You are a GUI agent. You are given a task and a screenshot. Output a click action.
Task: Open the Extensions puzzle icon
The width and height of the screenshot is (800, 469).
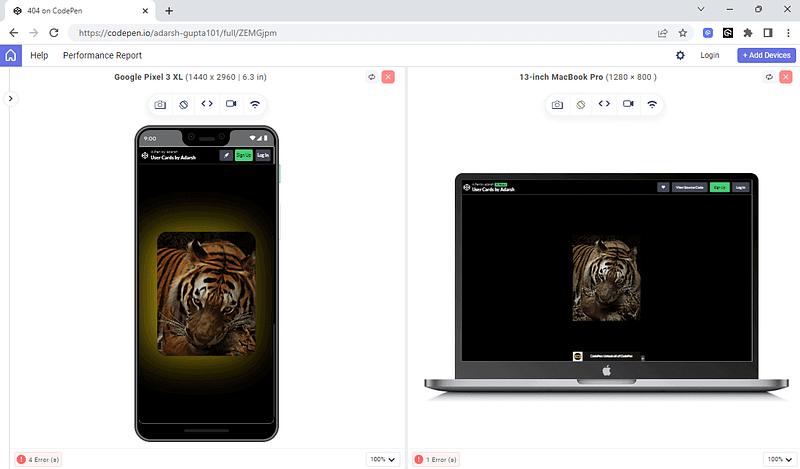pos(748,33)
